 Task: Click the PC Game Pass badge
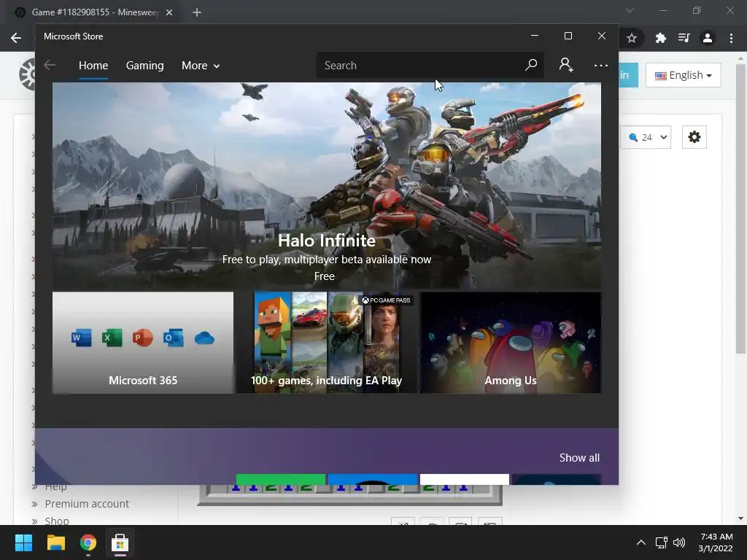387,300
